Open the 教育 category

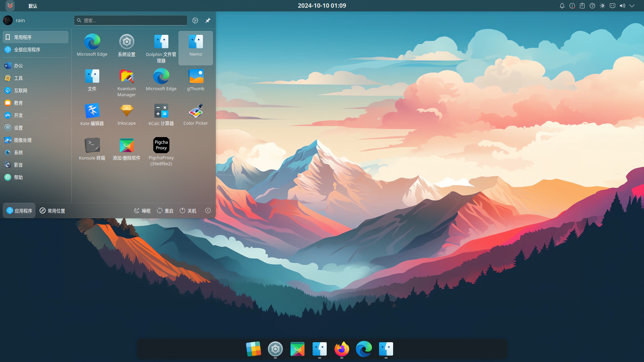pos(36,103)
